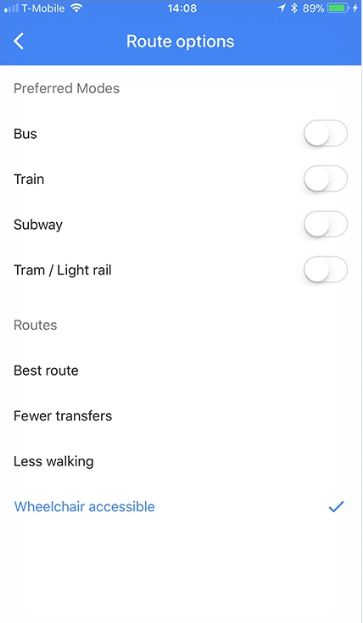
Task: Tap the location arrow status icon
Action: click(282, 8)
